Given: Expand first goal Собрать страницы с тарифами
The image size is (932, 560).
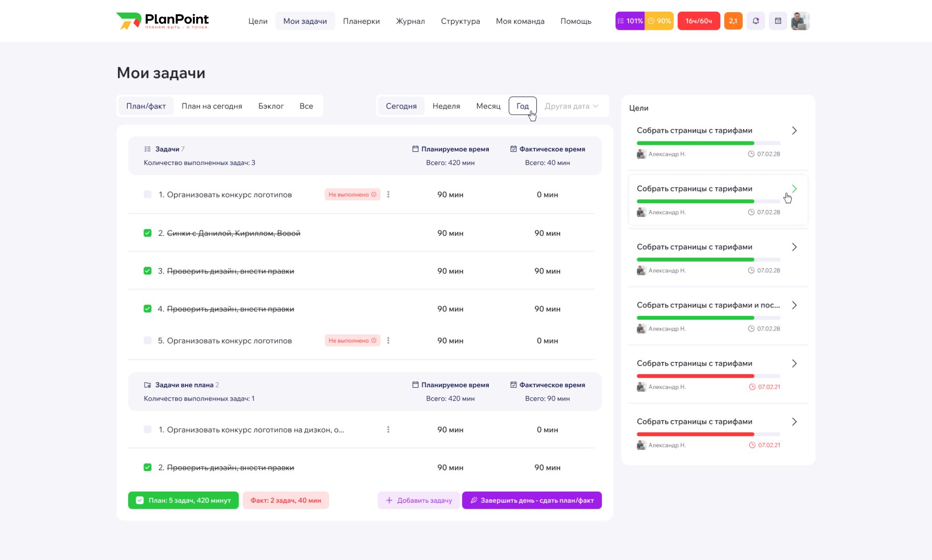Looking at the screenshot, I should (794, 131).
